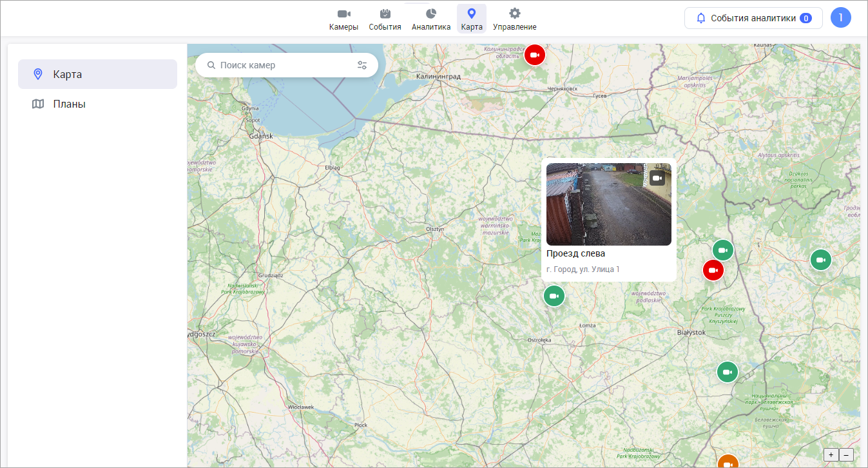Click the Калининград city label on the map
The width and height of the screenshot is (868, 468).
click(439, 76)
